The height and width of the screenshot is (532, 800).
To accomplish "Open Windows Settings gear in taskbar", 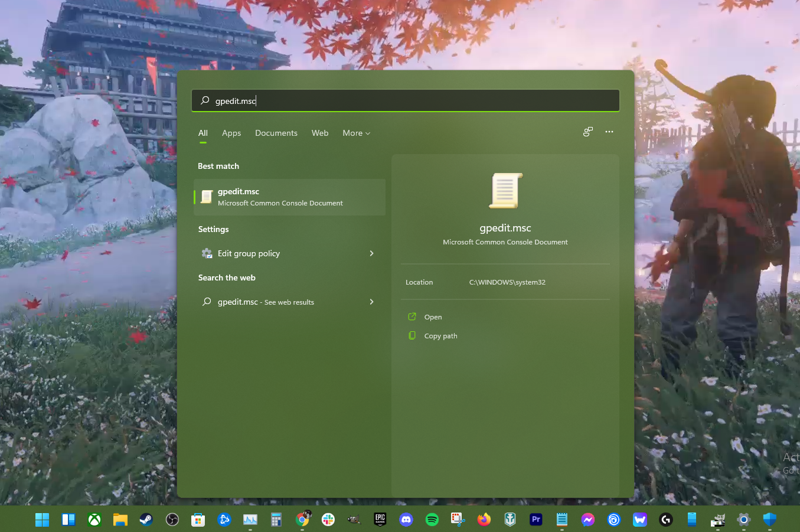I will pos(744,520).
